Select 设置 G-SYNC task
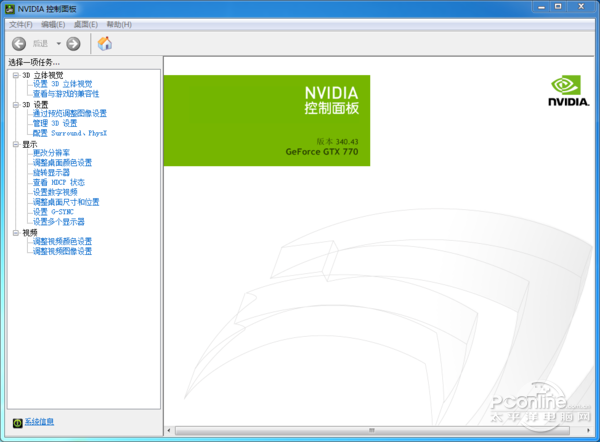This screenshot has width=600, height=442. point(53,212)
